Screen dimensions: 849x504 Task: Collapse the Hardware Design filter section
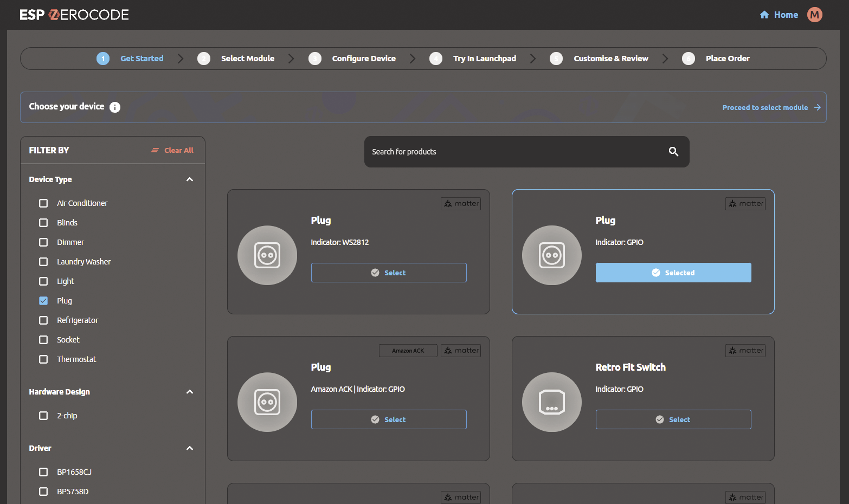pos(190,392)
